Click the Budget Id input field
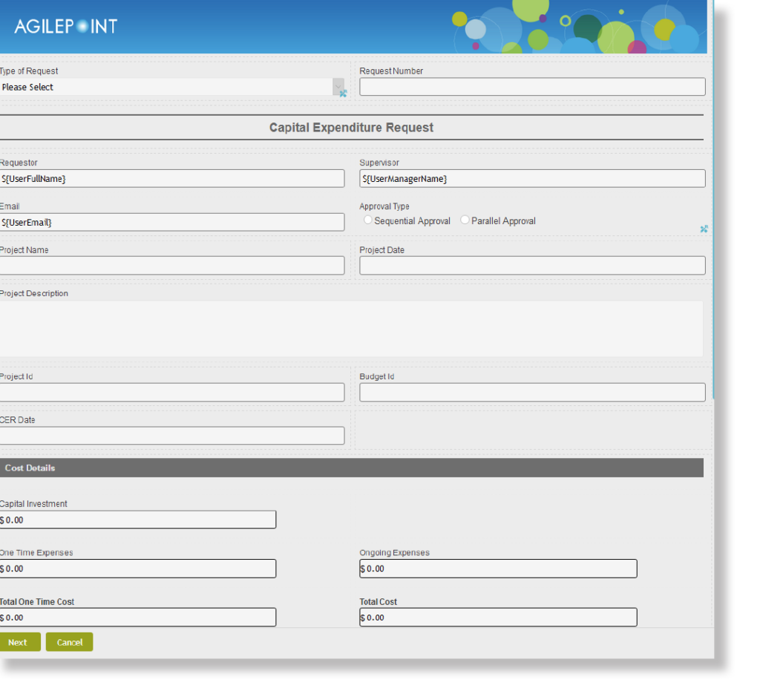This screenshot has height=700, width=760. click(532, 392)
